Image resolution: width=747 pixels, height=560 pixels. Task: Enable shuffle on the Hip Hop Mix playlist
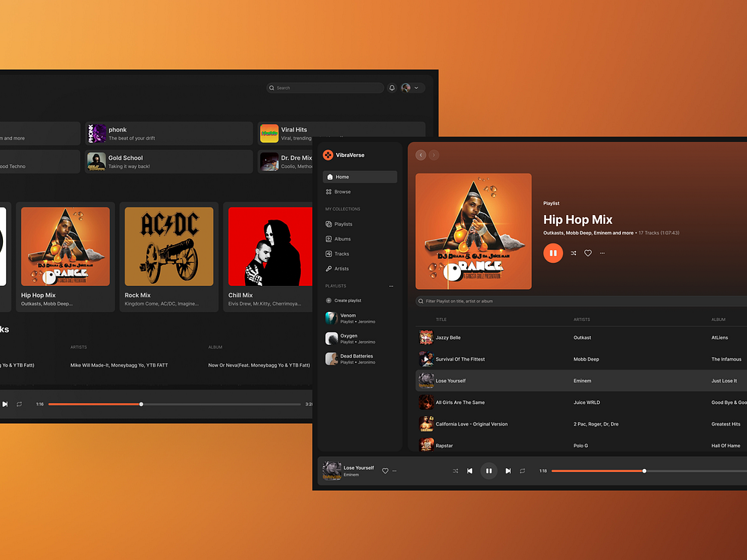573,253
